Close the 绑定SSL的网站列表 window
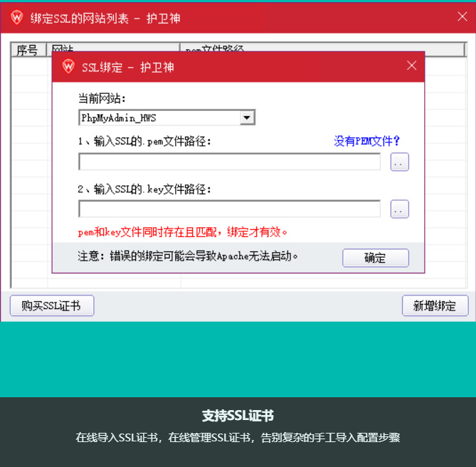The height and width of the screenshot is (467, 476). [462, 17]
